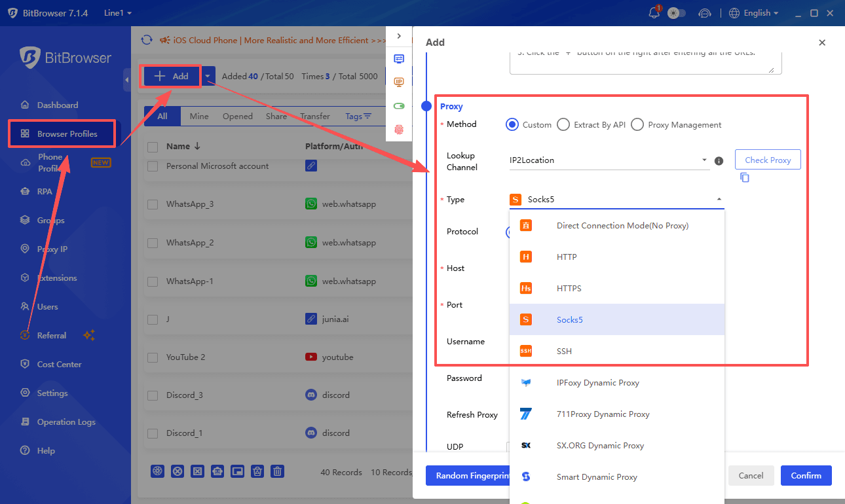Toggle the light/dark theme switch

click(677, 13)
